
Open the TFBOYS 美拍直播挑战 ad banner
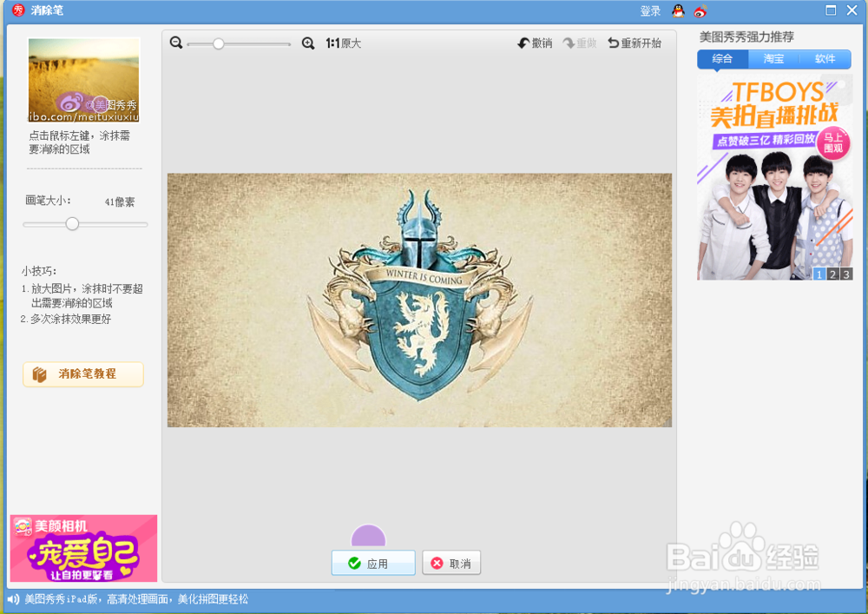pos(774,177)
